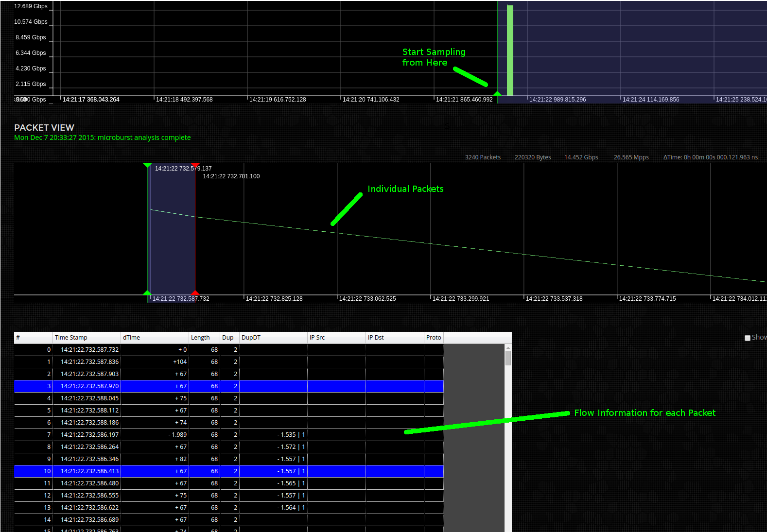767x532 pixels.
Task: Select packet row 7 with dTime -1.989
Action: coord(228,435)
